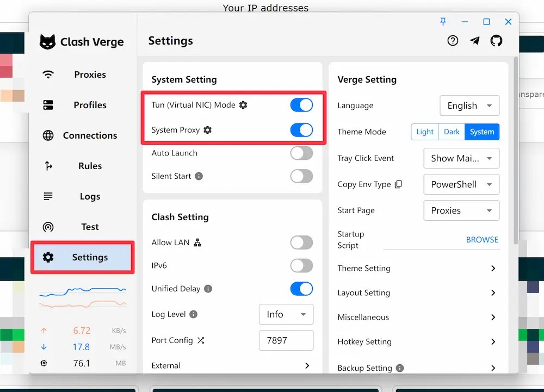Screen dimensions: 544x392
Task: Click the upload speed arrow icon
Action: click(x=44, y=331)
